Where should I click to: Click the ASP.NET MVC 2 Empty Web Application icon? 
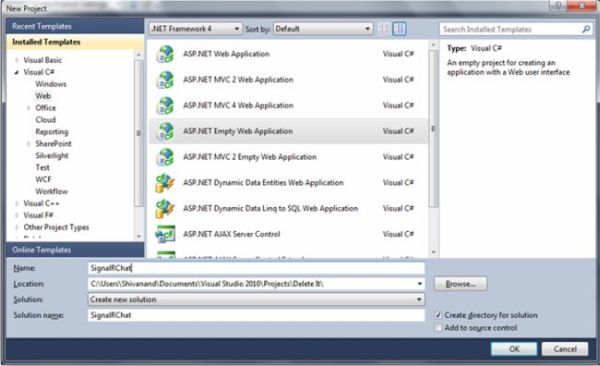(x=165, y=157)
